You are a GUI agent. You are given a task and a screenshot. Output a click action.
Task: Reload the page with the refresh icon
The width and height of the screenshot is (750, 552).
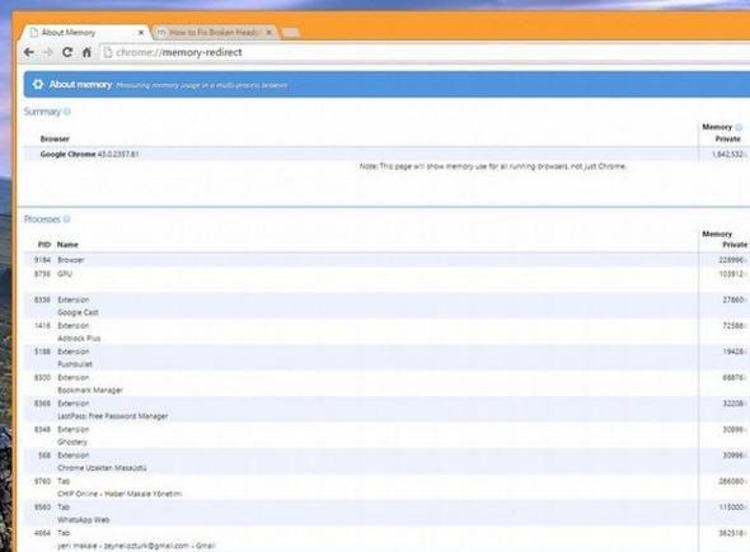point(67,52)
